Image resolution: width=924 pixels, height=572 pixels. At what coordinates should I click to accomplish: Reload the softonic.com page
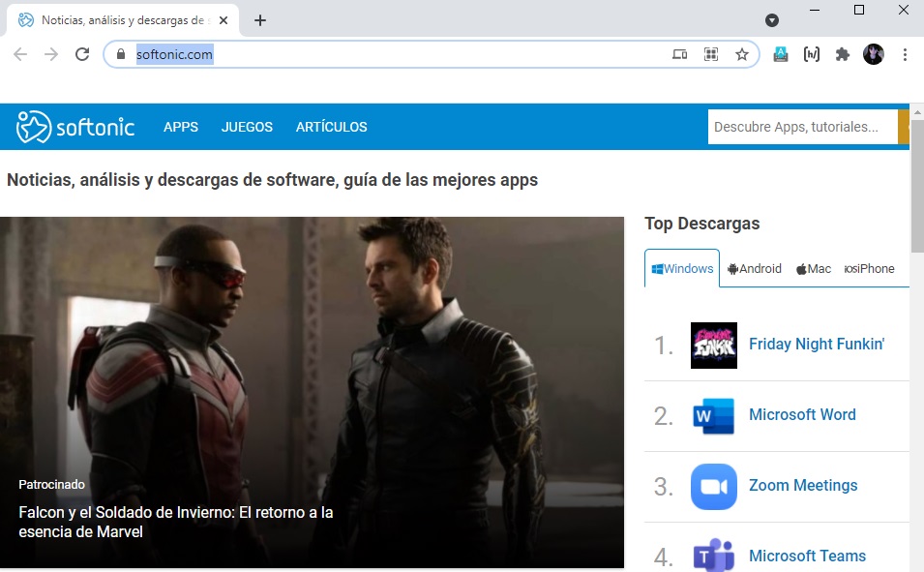tap(82, 54)
